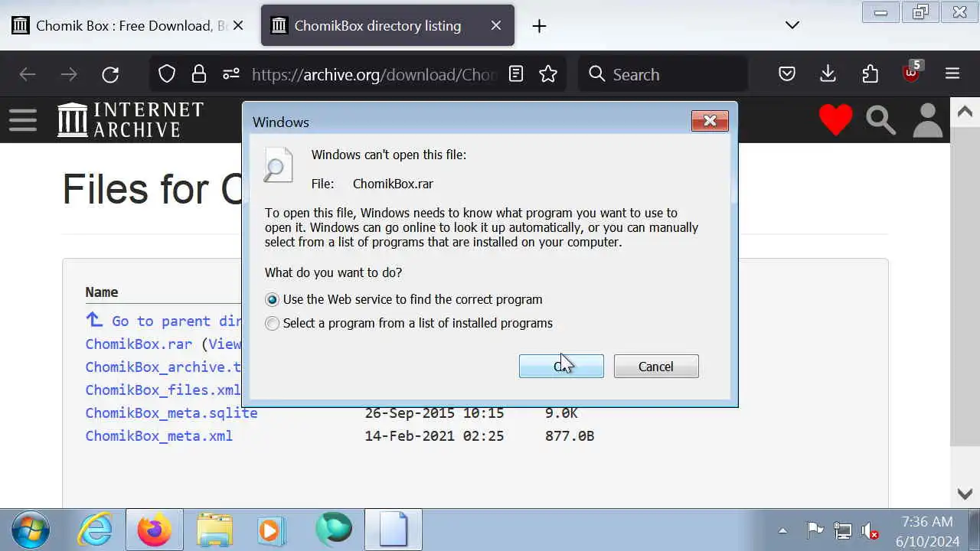Expand the list all tabs chevron
980x551 pixels.
pyautogui.click(x=792, y=25)
